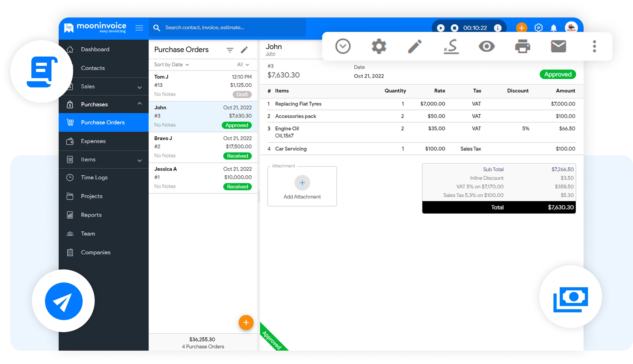633x364 pixels.
Task: Click the underlined John contact link
Action: (x=270, y=54)
